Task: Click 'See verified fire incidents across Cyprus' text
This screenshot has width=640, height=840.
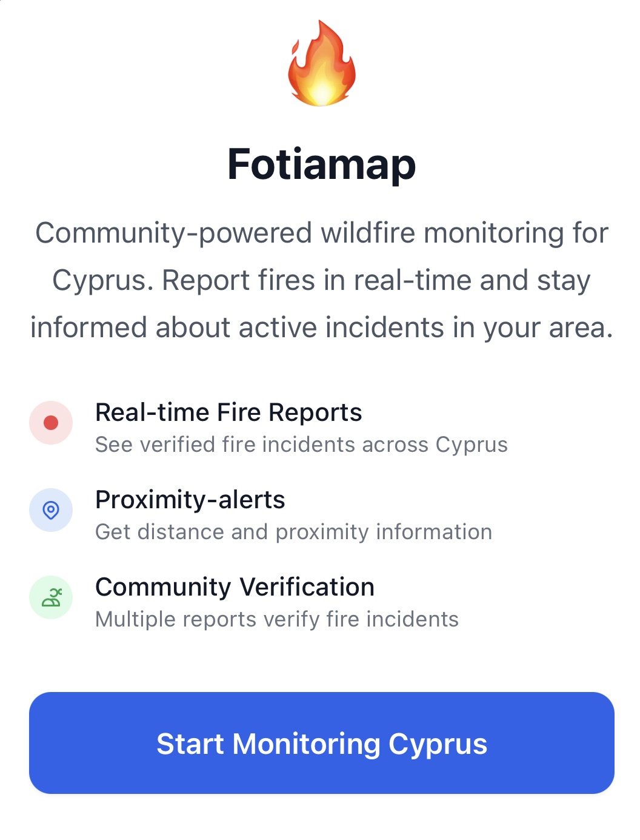Action: tap(301, 445)
